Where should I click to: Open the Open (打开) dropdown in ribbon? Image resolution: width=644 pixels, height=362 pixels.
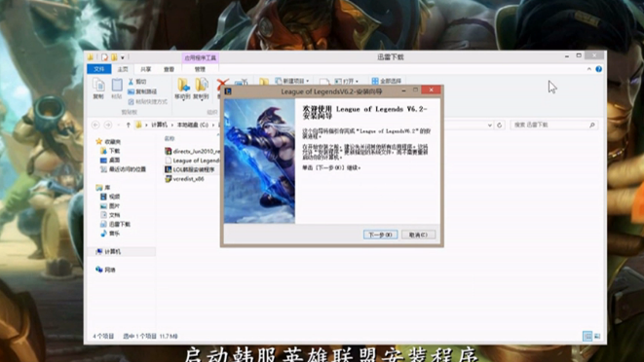pyautogui.click(x=347, y=81)
